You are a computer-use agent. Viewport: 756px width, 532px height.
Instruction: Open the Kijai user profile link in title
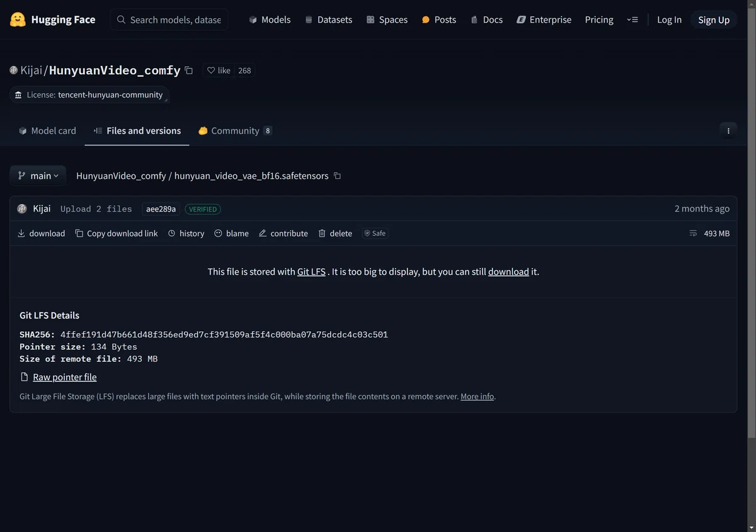(x=31, y=71)
